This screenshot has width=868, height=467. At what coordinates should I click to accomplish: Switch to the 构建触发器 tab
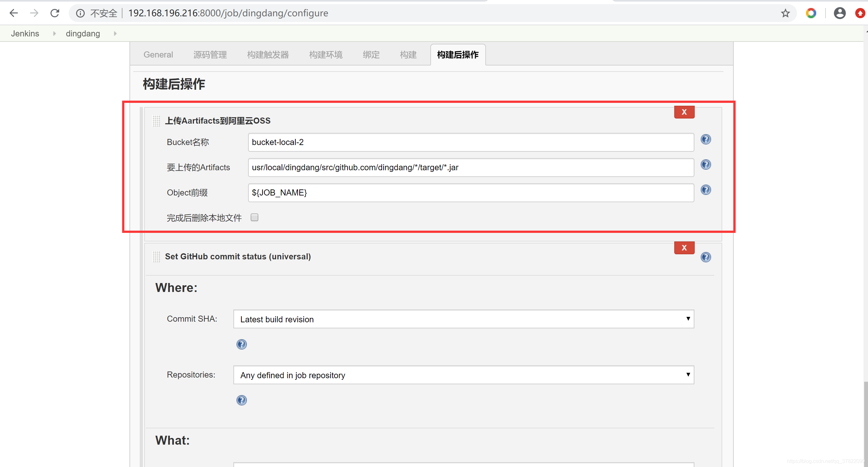[x=268, y=55]
